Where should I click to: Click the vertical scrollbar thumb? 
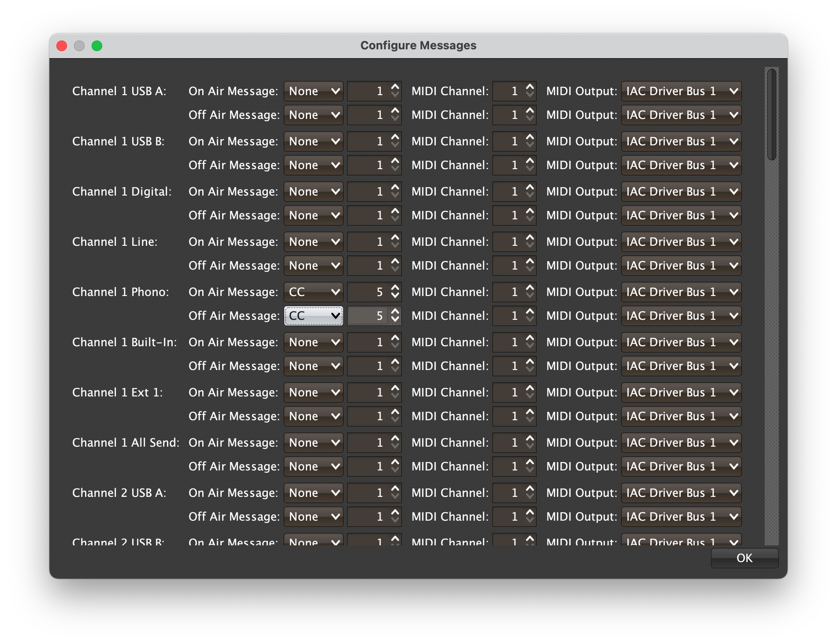pos(771,115)
